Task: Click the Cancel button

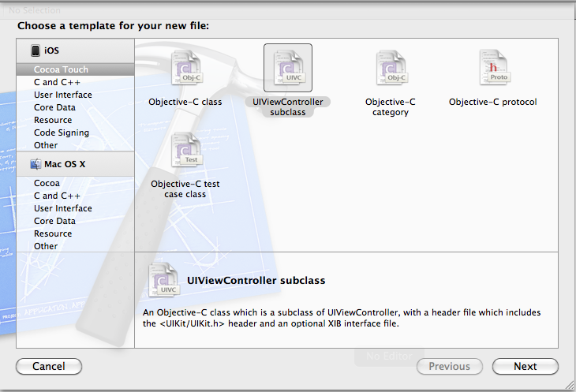Action: [x=49, y=366]
